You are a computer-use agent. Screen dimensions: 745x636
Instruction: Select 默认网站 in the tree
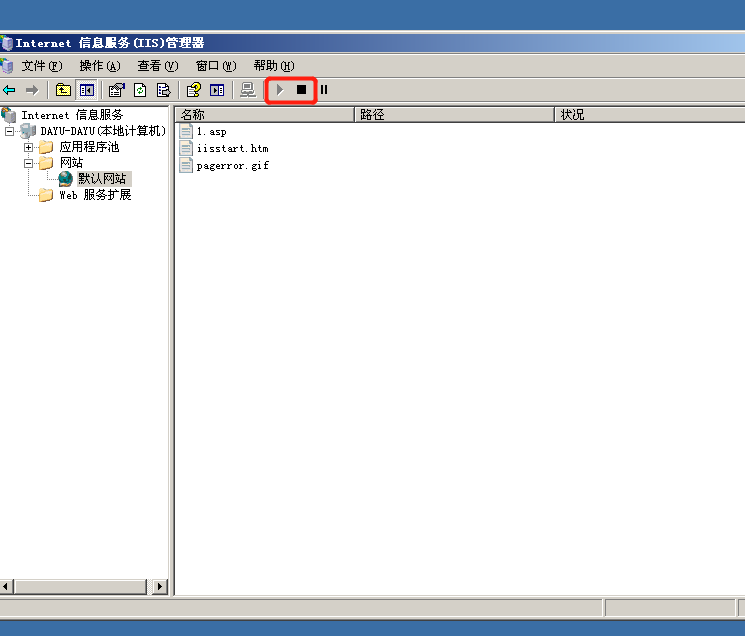(x=102, y=179)
